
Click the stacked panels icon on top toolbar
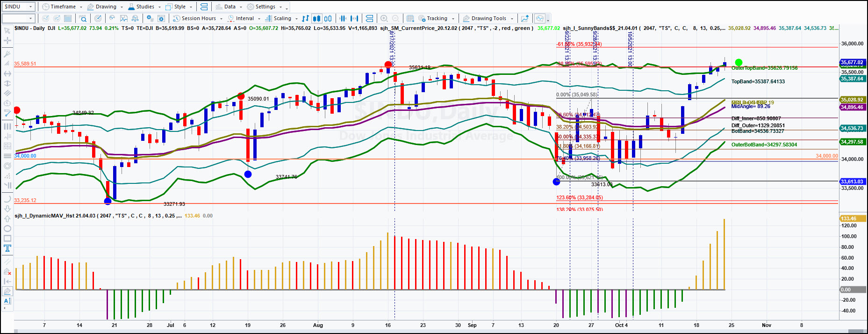204,7
